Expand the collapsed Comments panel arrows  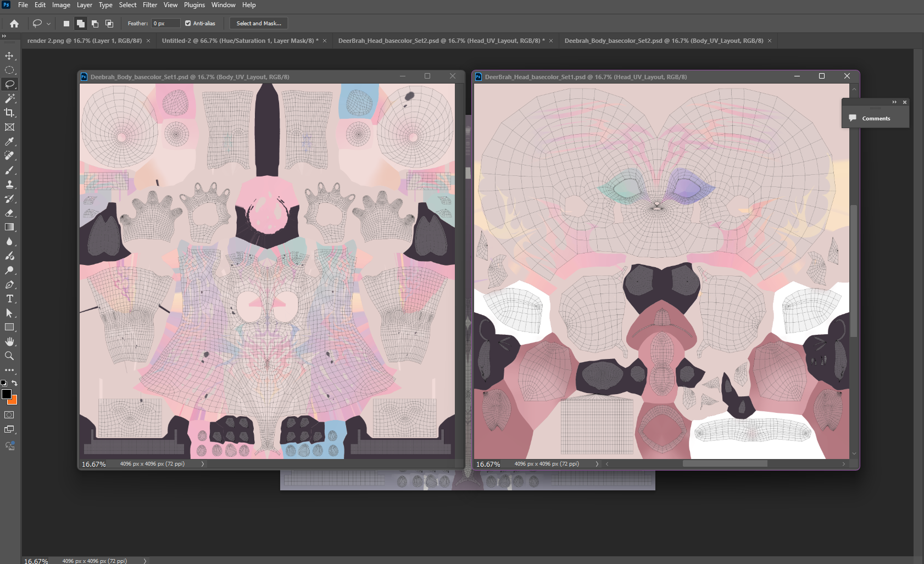894,102
